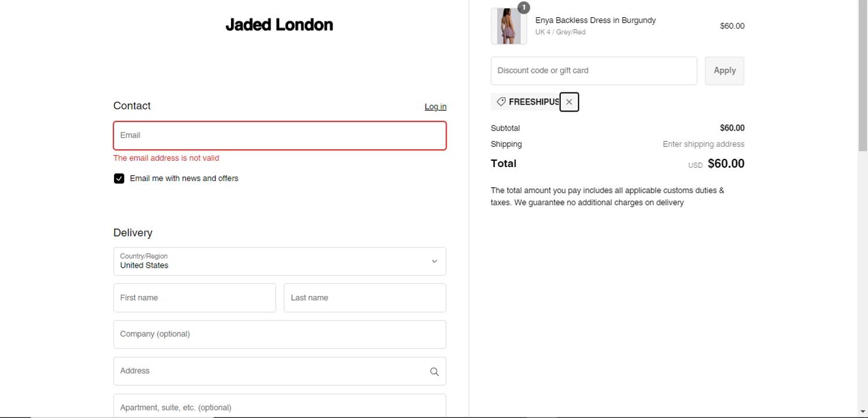Click the item quantity badge on thumbnail
Viewport: 868px width, 418px height.
(x=523, y=8)
